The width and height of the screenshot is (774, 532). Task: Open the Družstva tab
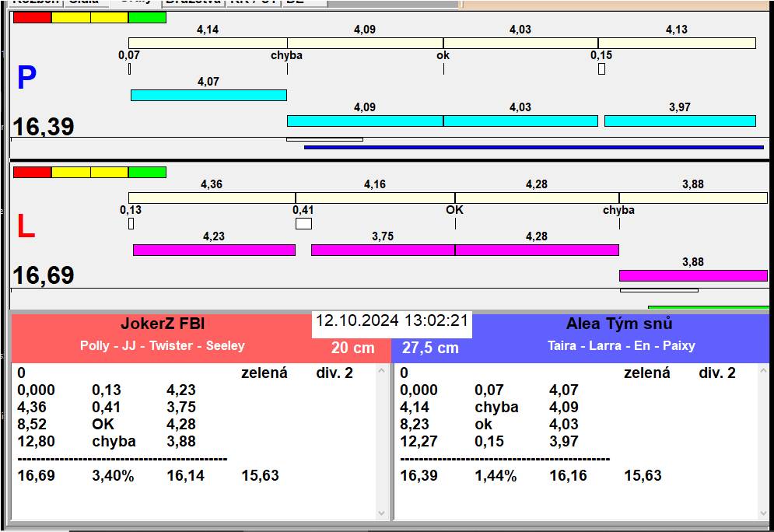pos(194,2)
